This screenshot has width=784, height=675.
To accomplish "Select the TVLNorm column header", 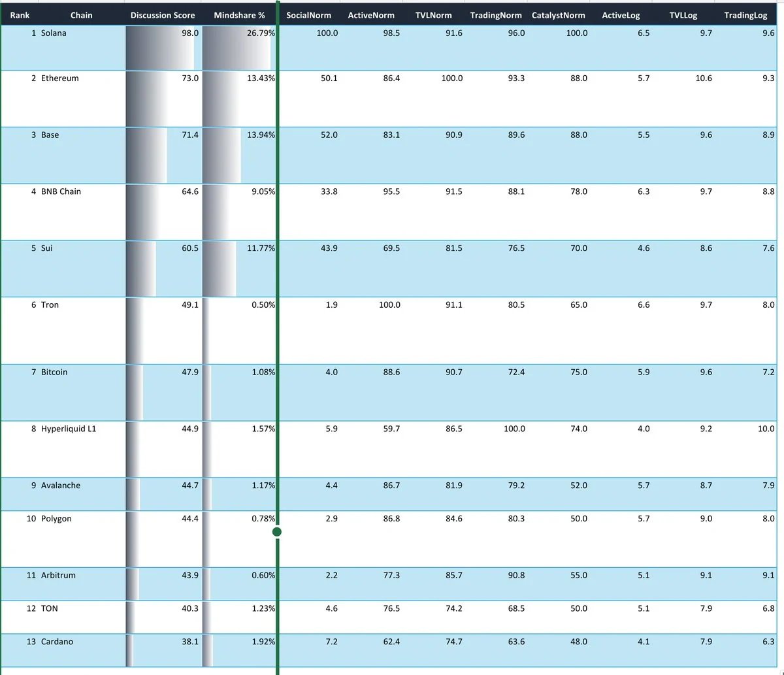I will tap(434, 15).
